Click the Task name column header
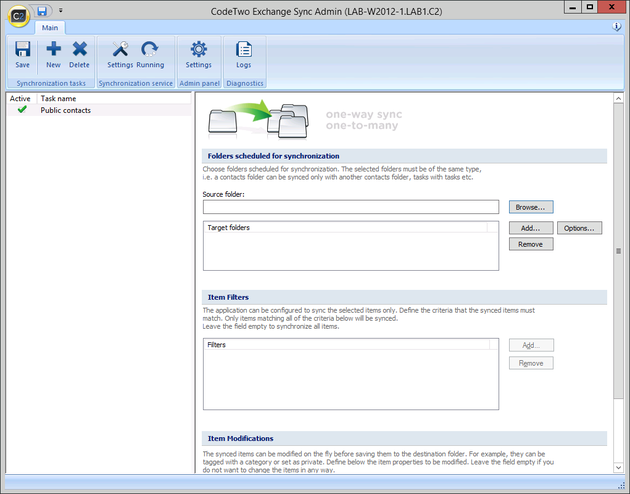This screenshot has width=630, height=494. click(x=114, y=98)
